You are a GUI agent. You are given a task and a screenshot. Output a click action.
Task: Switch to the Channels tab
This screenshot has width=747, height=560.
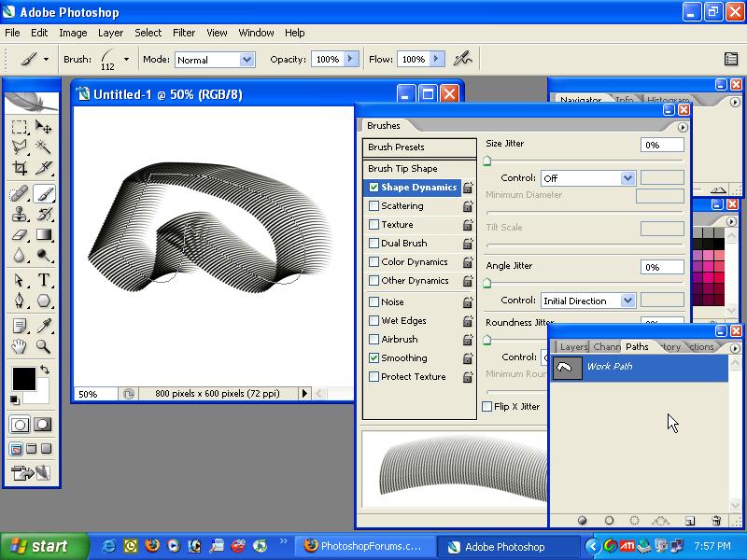pyautogui.click(x=607, y=346)
